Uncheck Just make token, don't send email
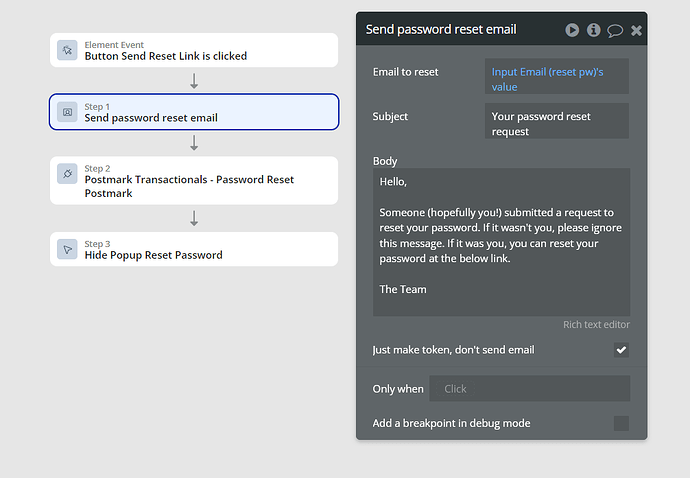 pos(621,350)
